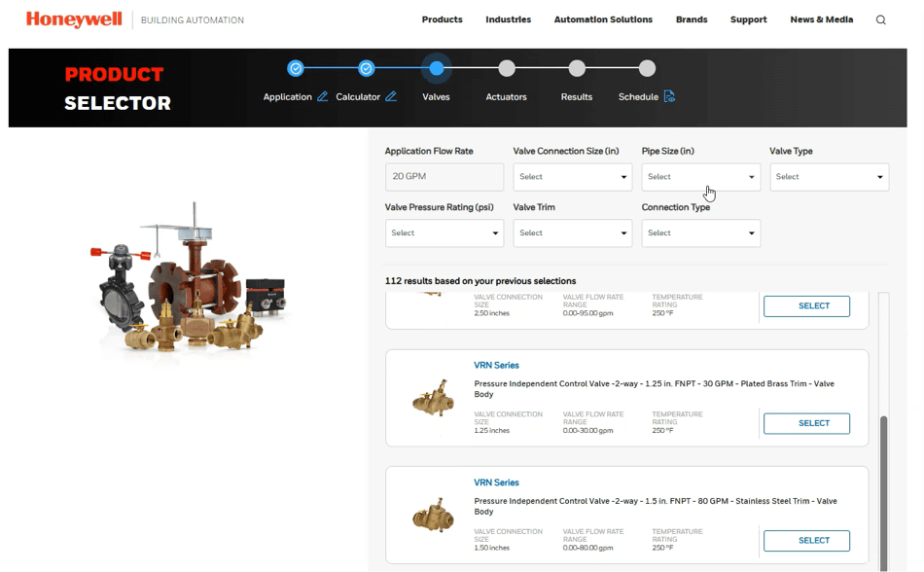Viewport: 924px width, 572px height.
Task: Expand the Connection Type dropdown
Action: pos(700,232)
